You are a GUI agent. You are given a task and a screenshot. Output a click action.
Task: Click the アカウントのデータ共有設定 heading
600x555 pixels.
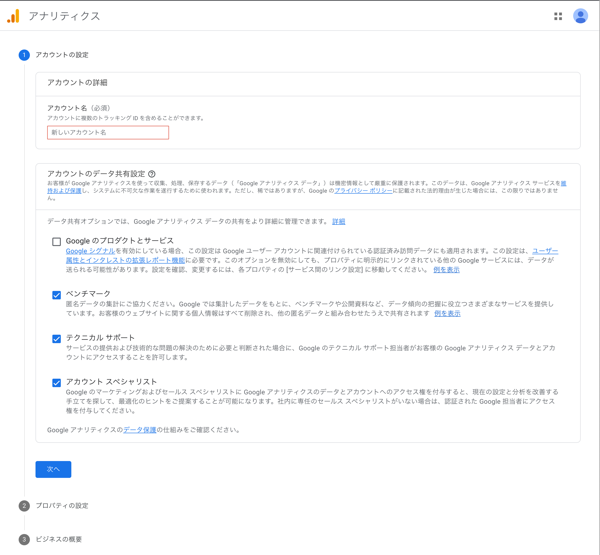[96, 174]
